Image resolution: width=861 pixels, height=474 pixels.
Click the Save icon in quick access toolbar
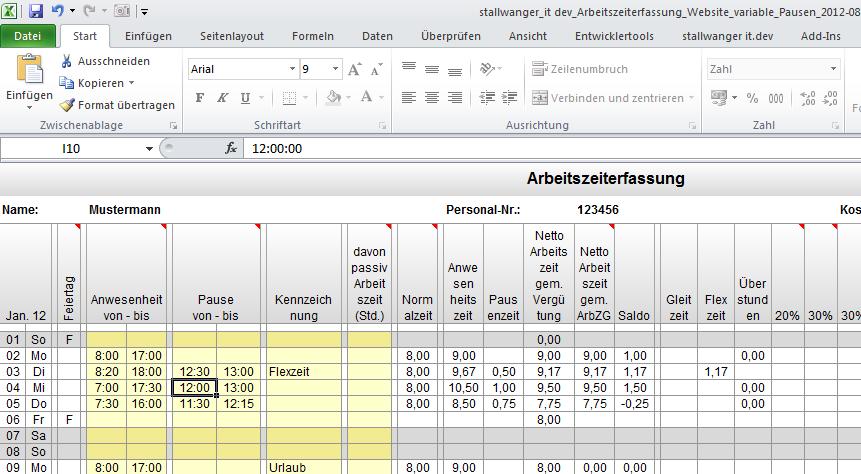pyautogui.click(x=36, y=10)
